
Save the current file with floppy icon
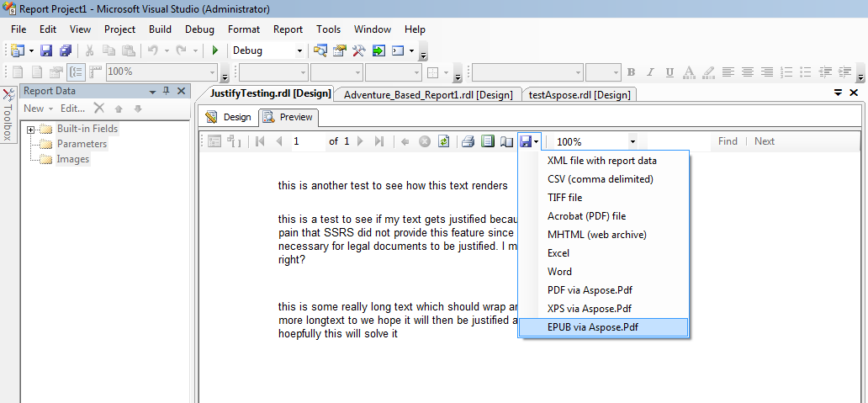[46, 50]
